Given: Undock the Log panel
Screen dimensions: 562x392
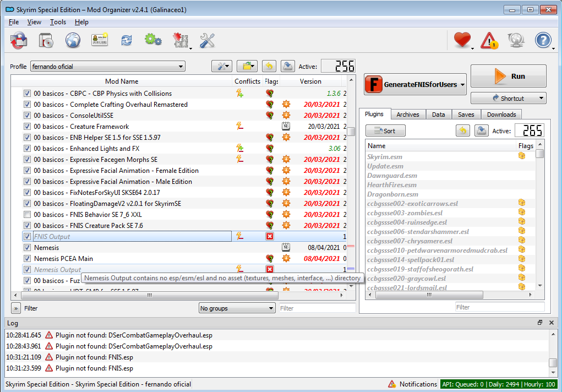Looking at the screenshot, I should pyautogui.click(x=540, y=323).
